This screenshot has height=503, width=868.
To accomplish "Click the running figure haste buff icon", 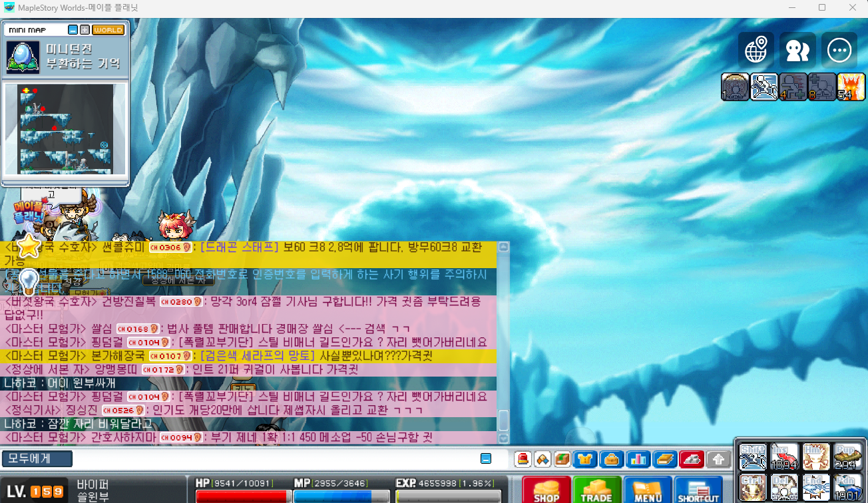I will coord(764,86).
